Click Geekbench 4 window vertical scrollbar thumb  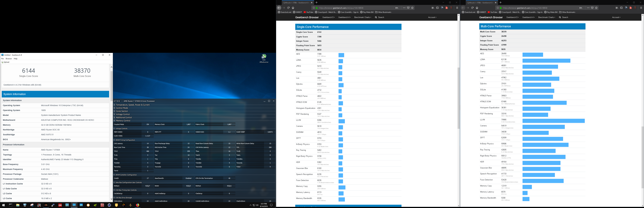pos(112,86)
